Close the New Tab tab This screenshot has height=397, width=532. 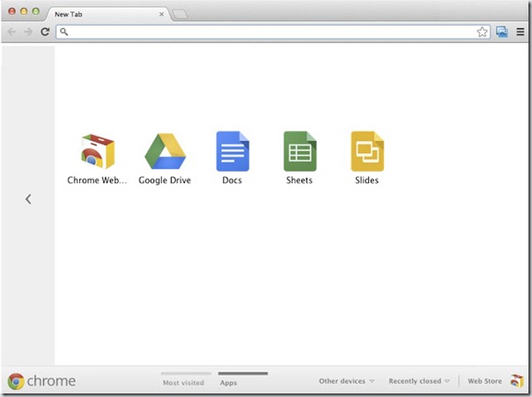(x=161, y=14)
